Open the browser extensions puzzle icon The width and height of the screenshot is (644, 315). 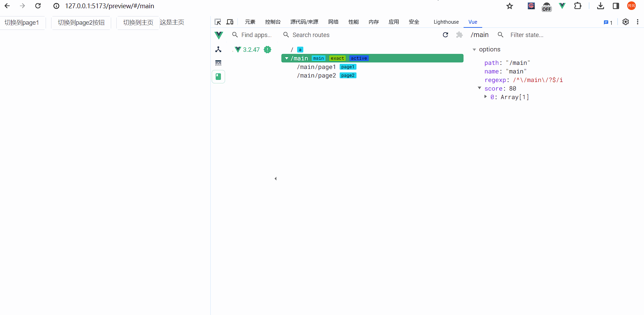[578, 6]
